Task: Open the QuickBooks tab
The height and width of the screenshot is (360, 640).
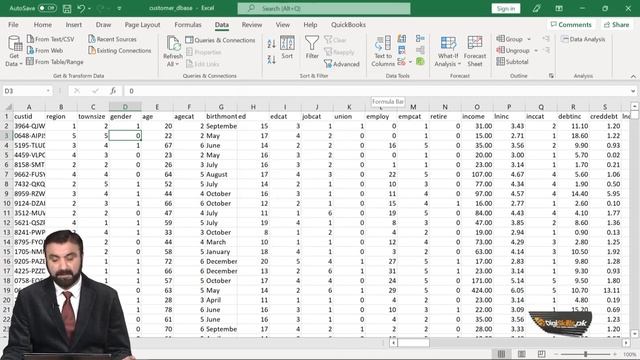Action: (x=348, y=24)
